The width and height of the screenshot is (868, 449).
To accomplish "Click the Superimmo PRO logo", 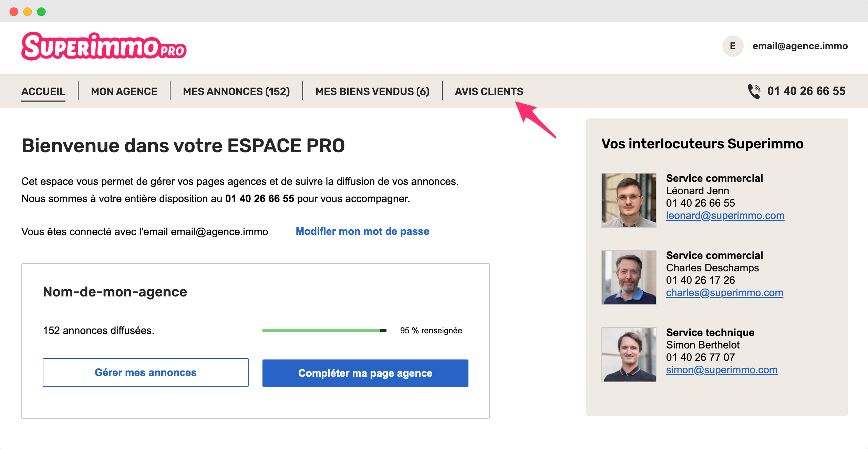I will (104, 46).
